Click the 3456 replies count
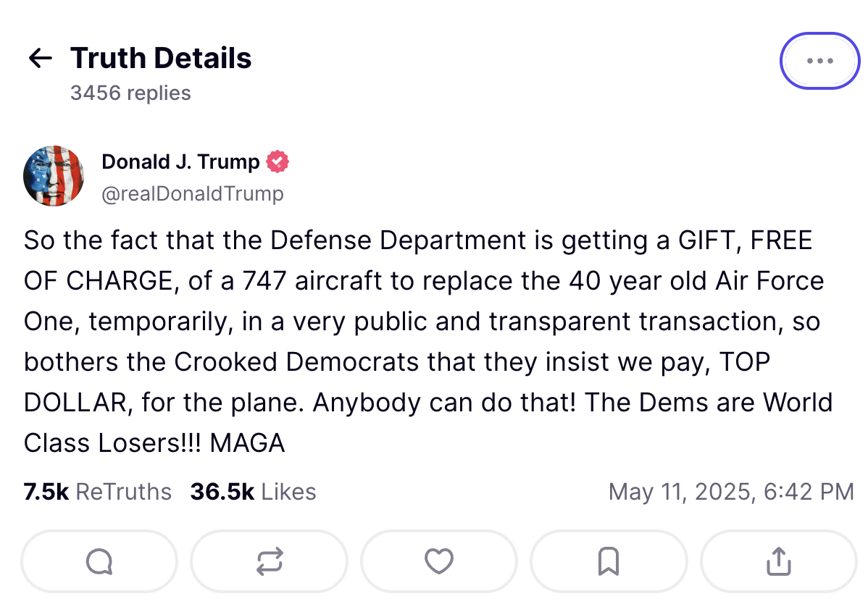This screenshot has width=868, height=604. 130,93
